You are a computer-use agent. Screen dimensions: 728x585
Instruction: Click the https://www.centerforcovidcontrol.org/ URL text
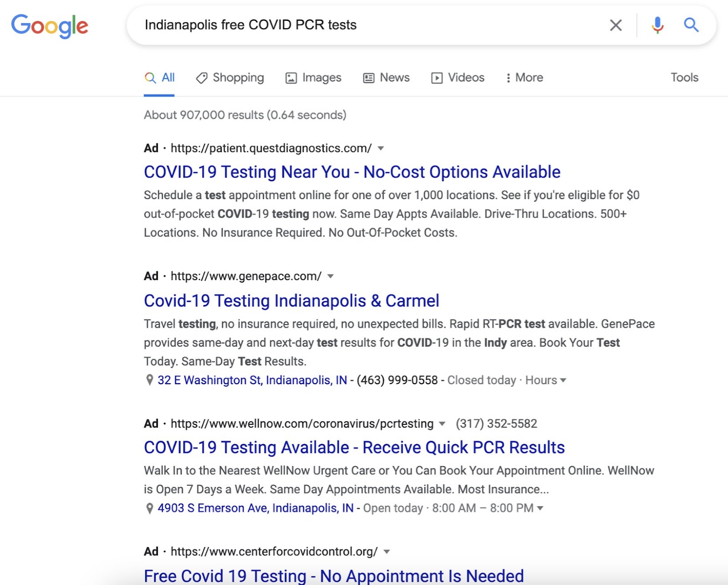[274, 552]
